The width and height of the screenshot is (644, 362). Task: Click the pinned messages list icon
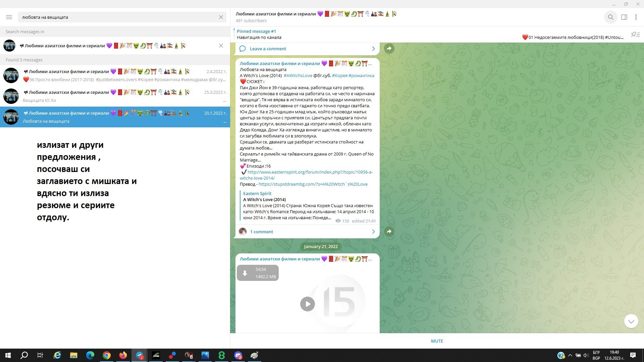(x=635, y=35)
